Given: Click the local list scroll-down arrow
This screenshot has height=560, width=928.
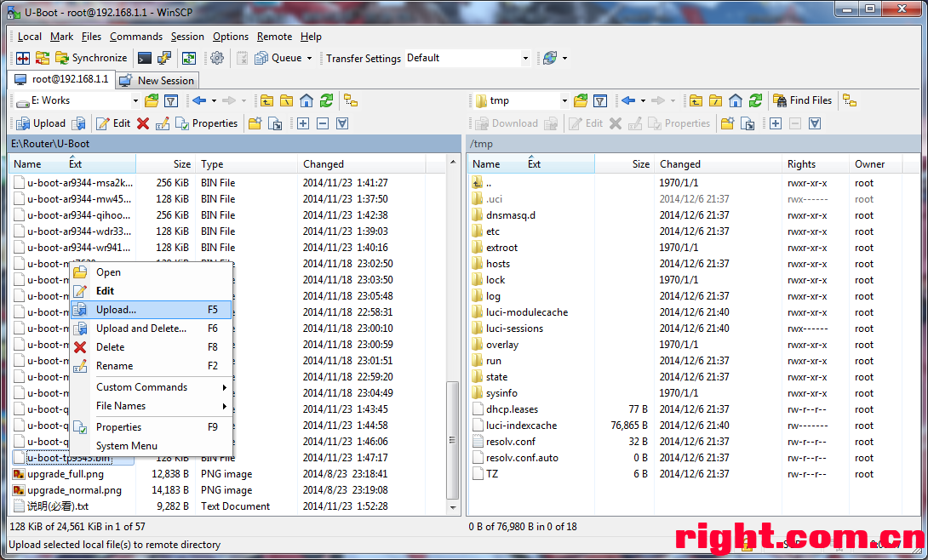Looking at the screenshot, I should [x=452, y=507].
